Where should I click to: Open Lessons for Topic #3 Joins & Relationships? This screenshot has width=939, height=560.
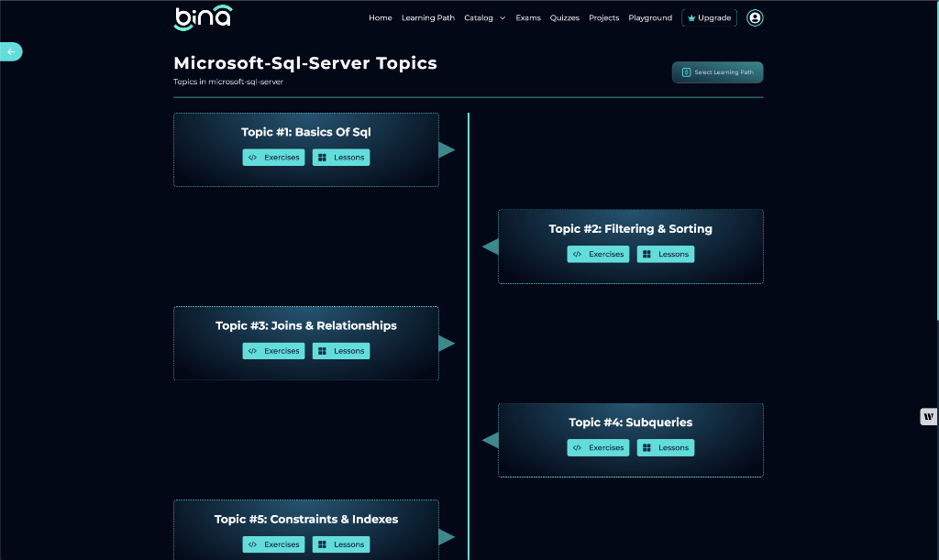[341, 351]
